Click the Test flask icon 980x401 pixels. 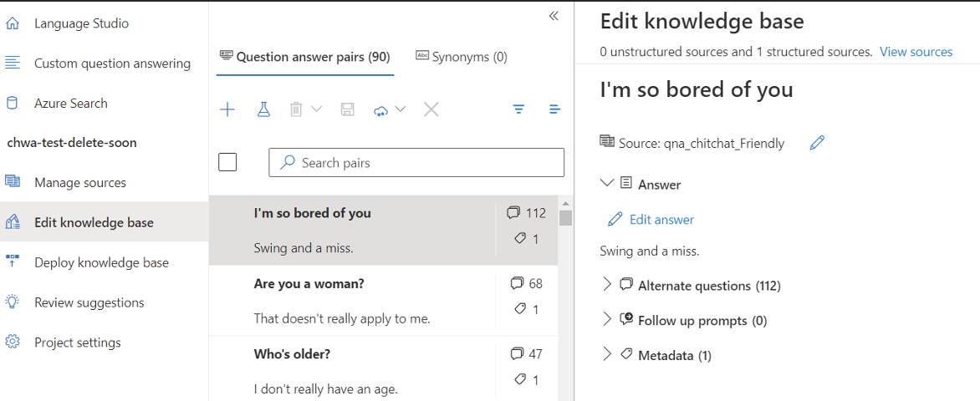263,109
